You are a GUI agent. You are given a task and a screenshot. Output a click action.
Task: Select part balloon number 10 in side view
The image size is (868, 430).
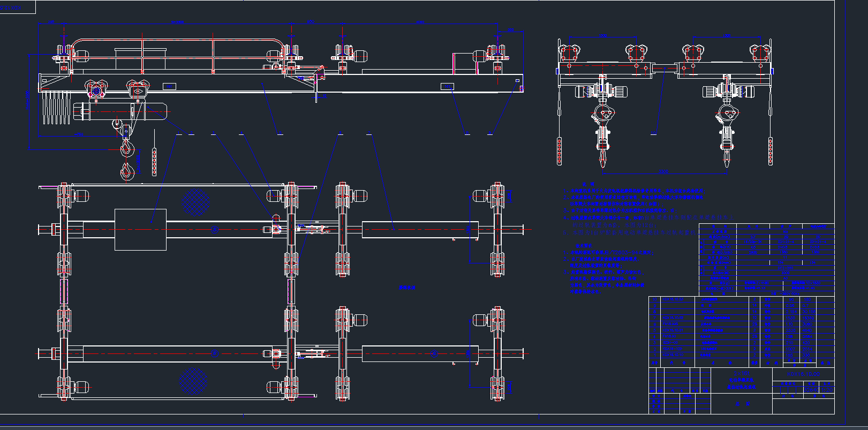(654, 133)
